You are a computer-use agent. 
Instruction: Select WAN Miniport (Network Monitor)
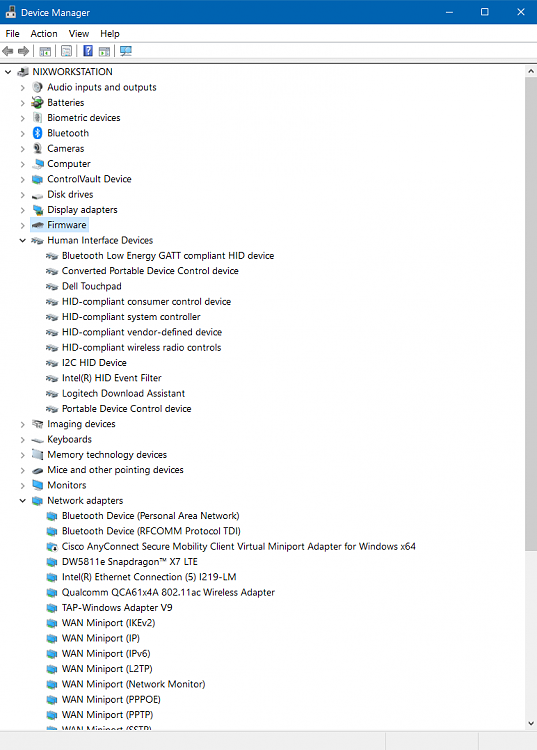pos(133,684)
